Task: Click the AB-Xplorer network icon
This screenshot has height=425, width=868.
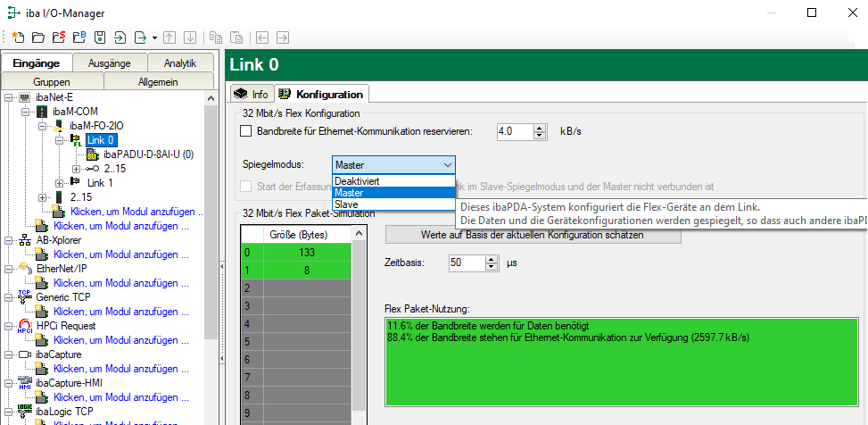Action: pyautogui.click(x=25, y=240)
